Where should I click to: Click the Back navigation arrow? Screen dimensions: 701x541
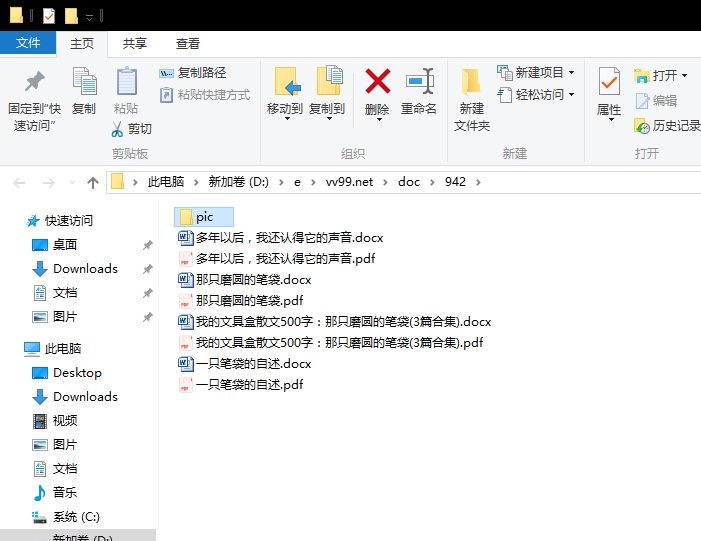point(19,182)
